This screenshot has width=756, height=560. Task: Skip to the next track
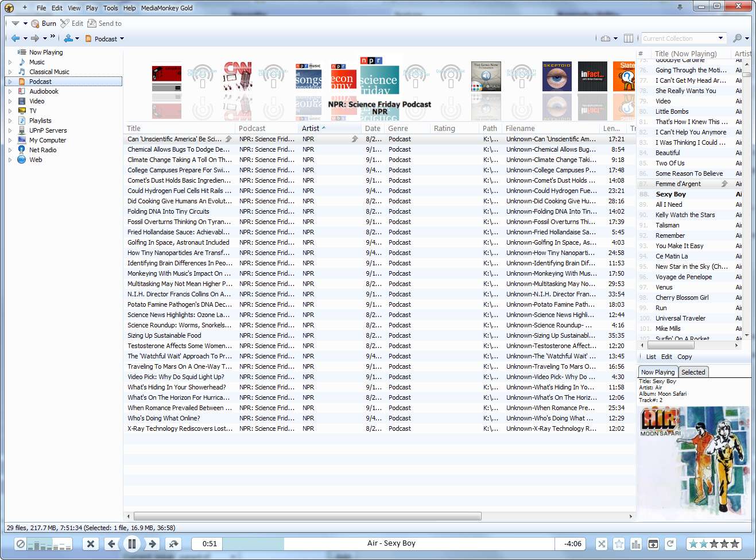(x=152, y=543)
